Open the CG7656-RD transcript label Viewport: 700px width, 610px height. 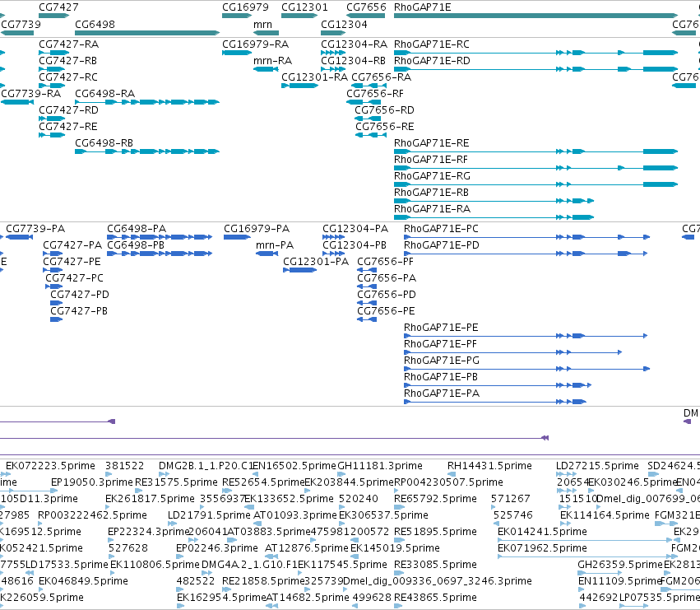[x=384, y=110]
